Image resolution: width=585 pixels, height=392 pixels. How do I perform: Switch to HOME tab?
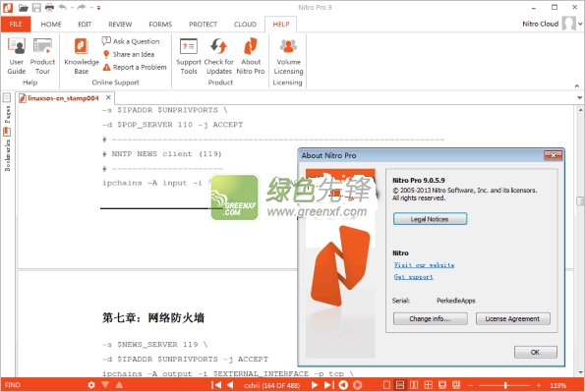click(51, 25)
